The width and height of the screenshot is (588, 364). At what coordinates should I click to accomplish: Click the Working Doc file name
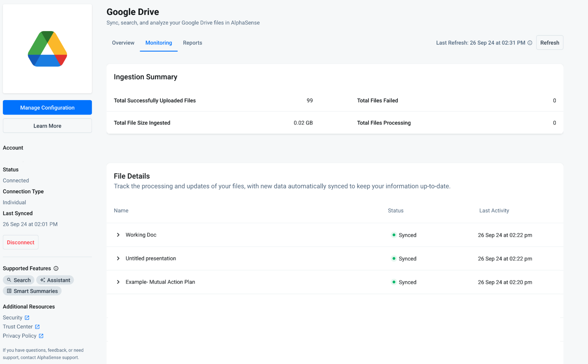(141, 235)
